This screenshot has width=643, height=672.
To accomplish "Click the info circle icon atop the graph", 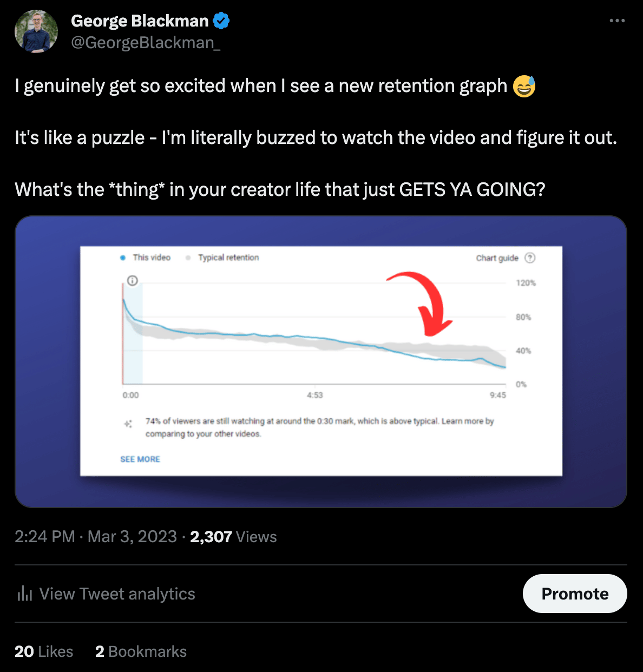I will pos(133,280).
